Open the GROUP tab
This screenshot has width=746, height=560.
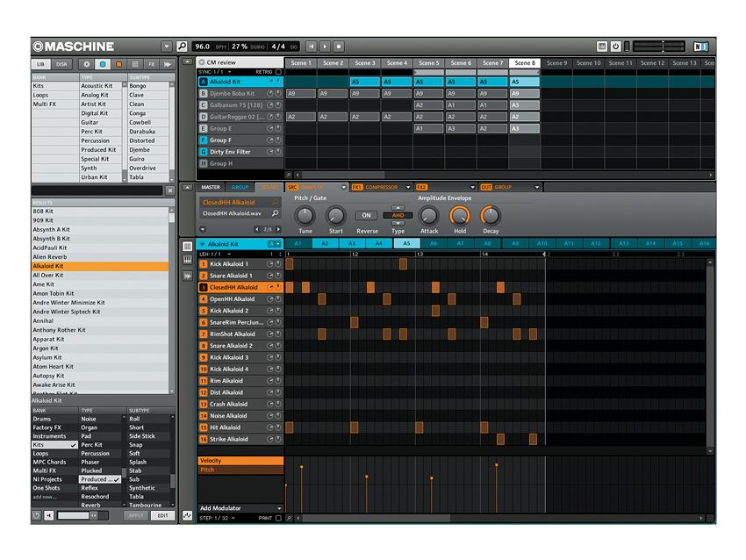pyautogui.click(x=240, y=187)
